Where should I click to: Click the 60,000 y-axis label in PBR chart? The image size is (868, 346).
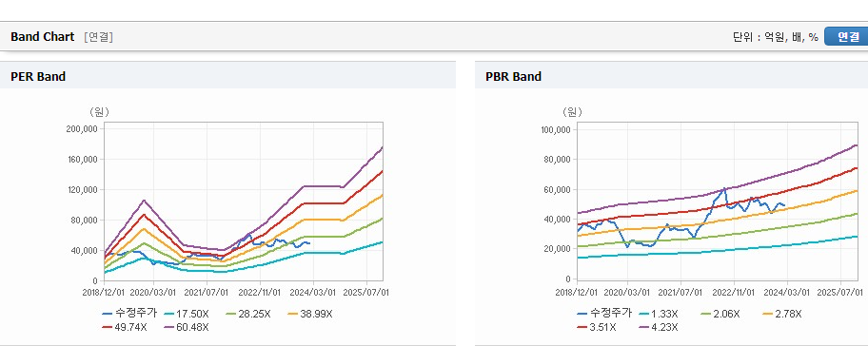point(558,189)
